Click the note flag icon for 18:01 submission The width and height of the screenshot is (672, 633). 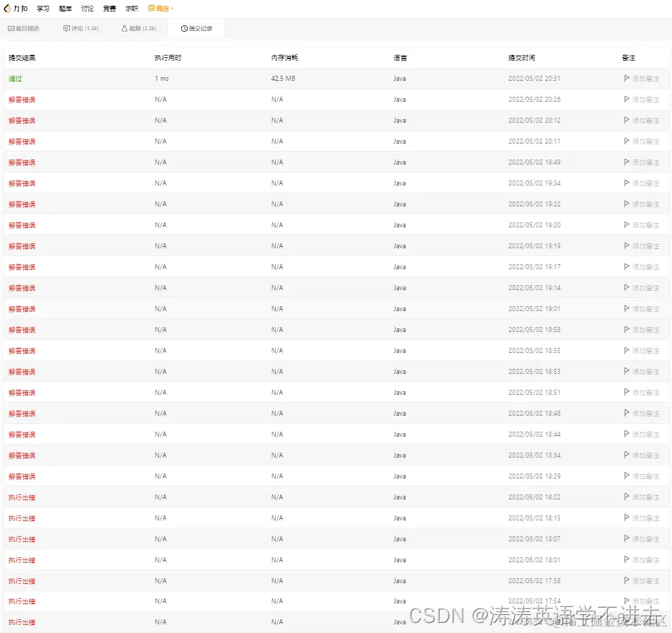(x=627, y=559)
